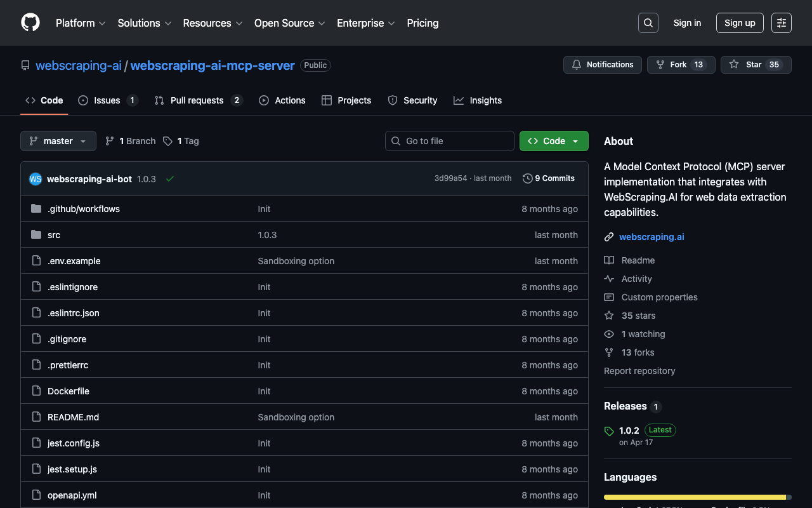Screen dimensions: 812x508
Task: Expand the Platform menu in header
Action: (x=81, y=23)
